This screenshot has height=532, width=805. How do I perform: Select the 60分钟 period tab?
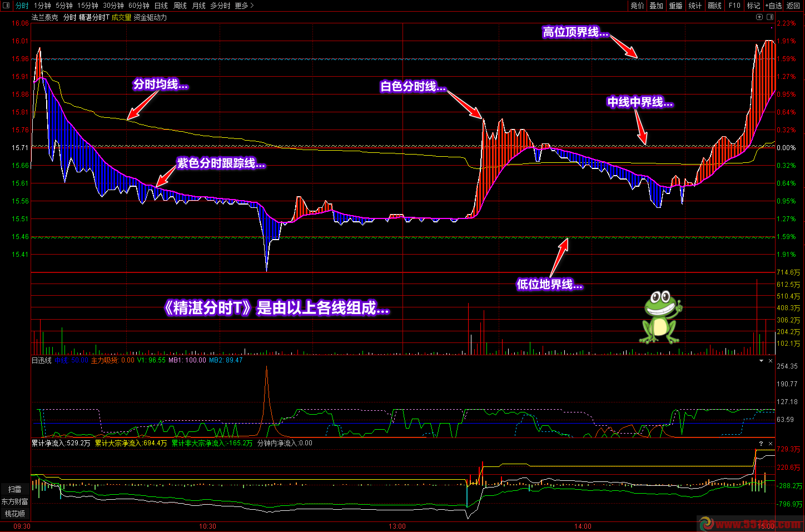(x=138, y=6)
